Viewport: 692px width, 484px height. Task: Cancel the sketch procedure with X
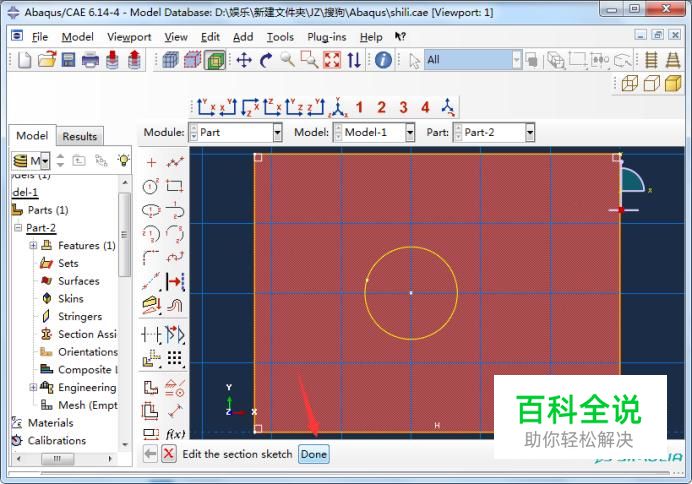169,454
